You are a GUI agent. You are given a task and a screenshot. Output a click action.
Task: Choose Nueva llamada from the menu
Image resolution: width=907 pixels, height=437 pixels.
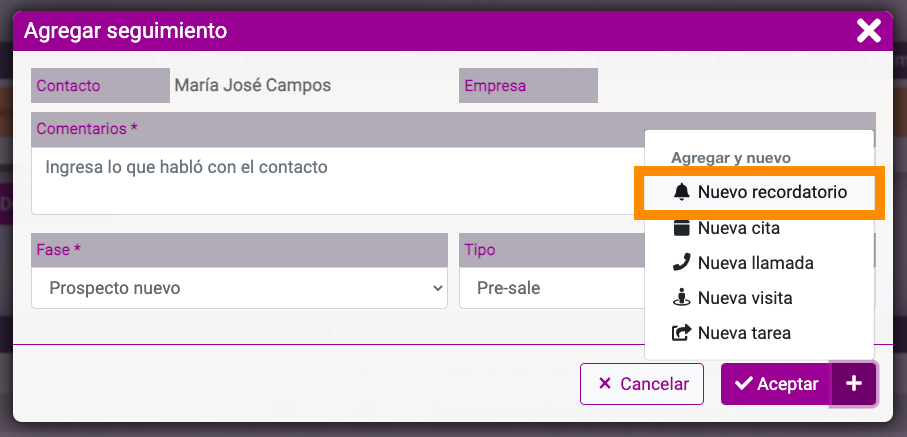tap(759, 263)
